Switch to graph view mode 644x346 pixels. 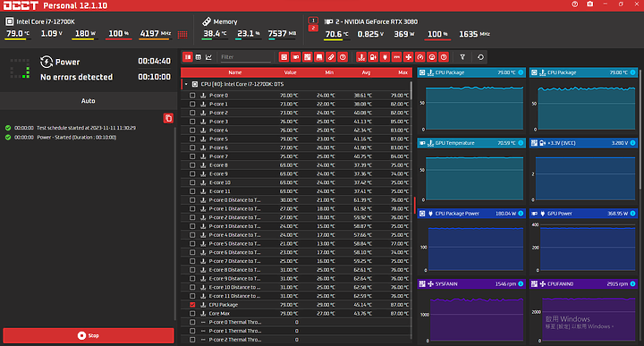[x=208, y=57]
